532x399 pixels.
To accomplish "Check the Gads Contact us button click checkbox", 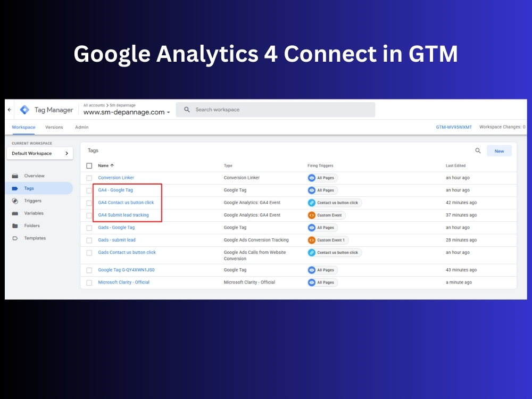I will 89,253.
